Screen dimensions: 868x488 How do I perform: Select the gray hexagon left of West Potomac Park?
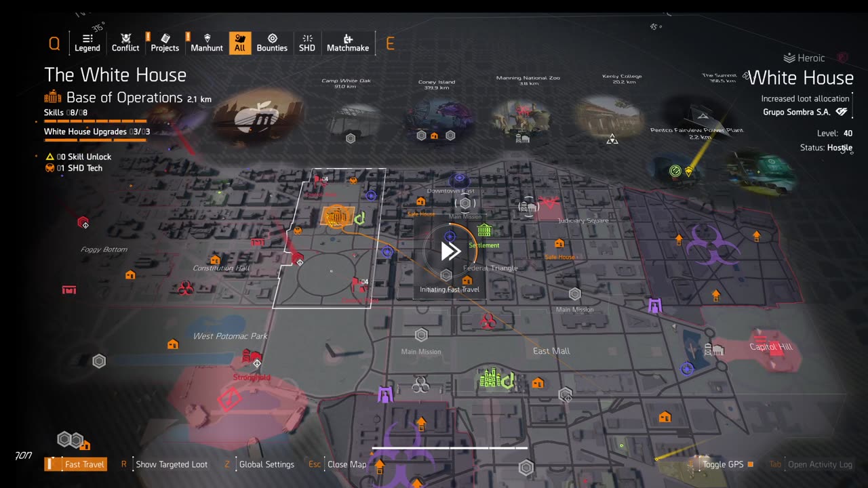[99, 361]
